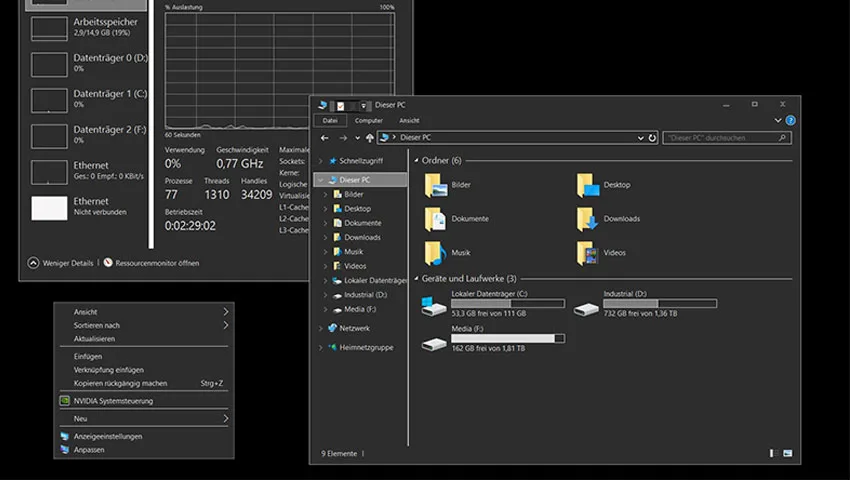Click search magnifier in Explorer search box

click(782, 138)
